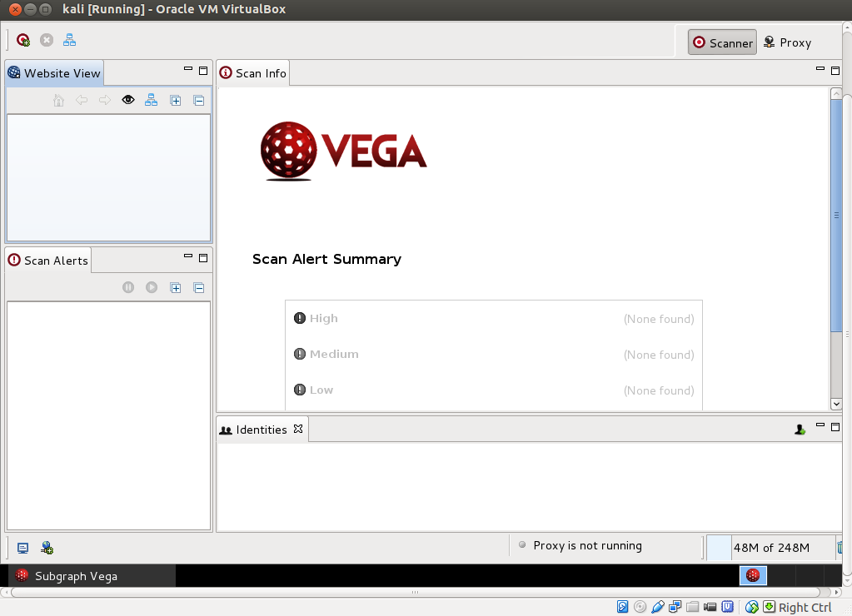Switch to the Proxy perspective
The width and height of the screenshot is (852, 616).
[786, 42]
